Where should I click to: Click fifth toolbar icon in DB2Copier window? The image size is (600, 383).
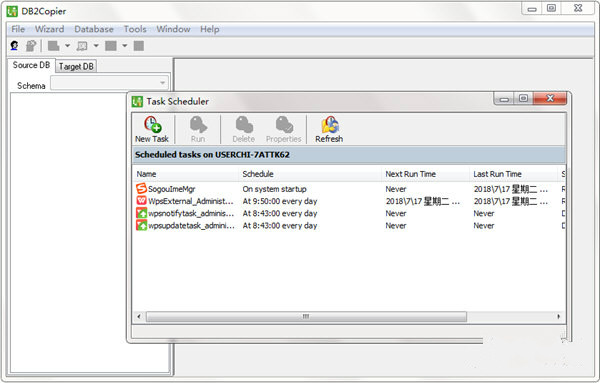[x=111, y=46]
